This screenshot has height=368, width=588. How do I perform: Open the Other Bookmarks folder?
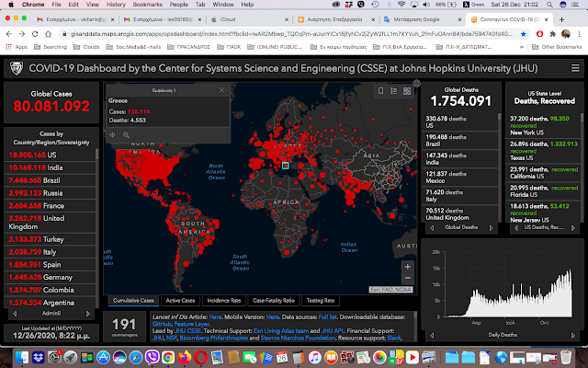click(557, 47)
